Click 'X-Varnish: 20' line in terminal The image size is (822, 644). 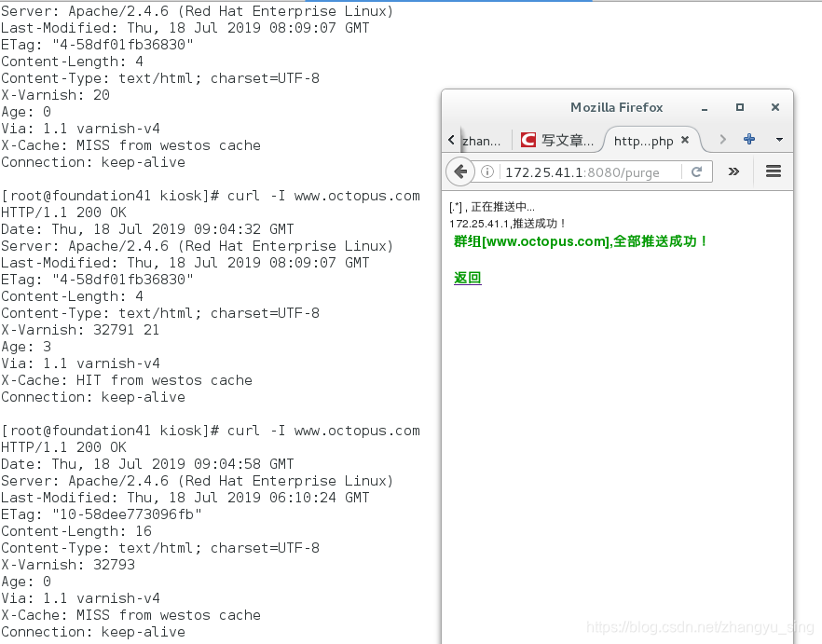(55, 95)
